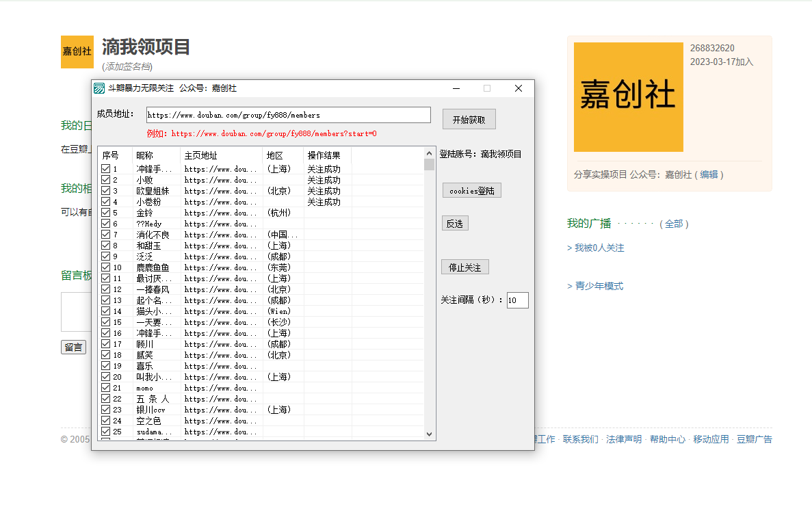This screenshot has height=526, width=812.
Task: Click the scroll up arrow in member list
Action: pos(429,154)
